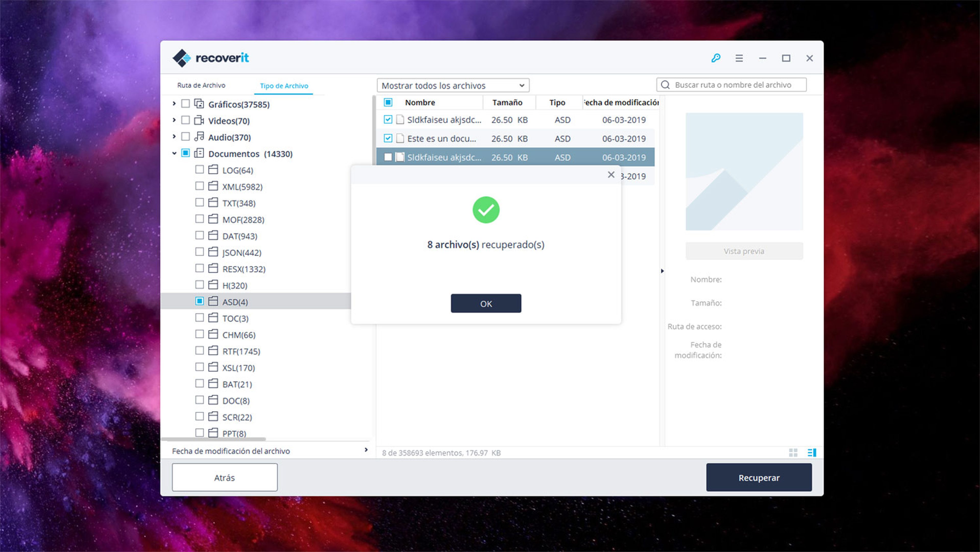Select the XSL(170) tree item

[x=239, y=368]
